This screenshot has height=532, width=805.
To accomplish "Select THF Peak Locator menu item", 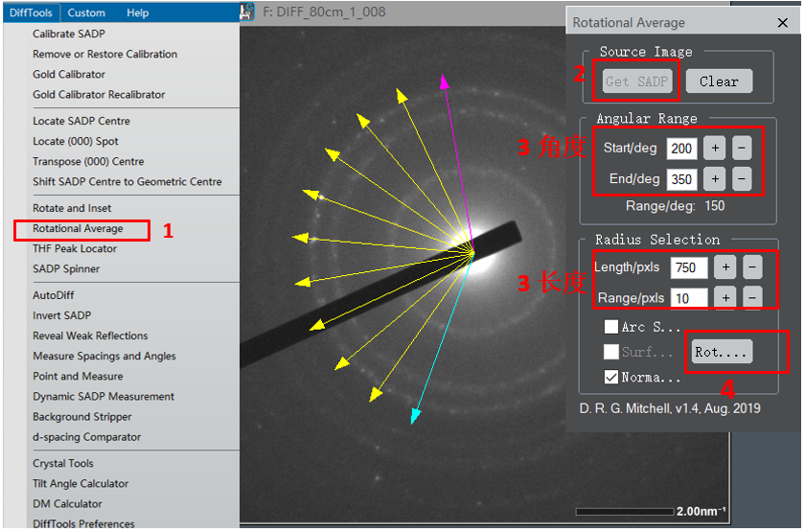I will coord(75,249).
